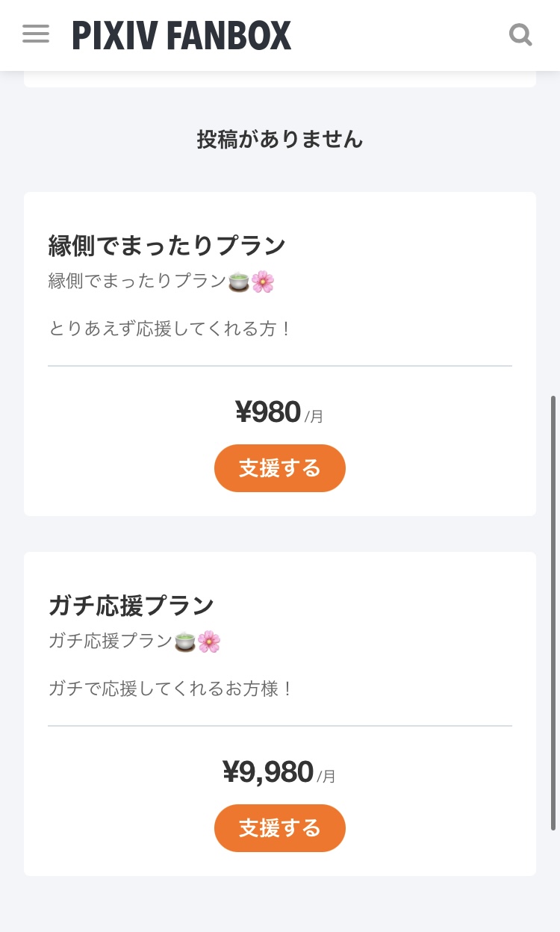This screenshot has width=560, height=932.
Task: Click the cherry blossom emoji in ガチ応援プラン
Action: pyautogui.click(x=209, y=641)
